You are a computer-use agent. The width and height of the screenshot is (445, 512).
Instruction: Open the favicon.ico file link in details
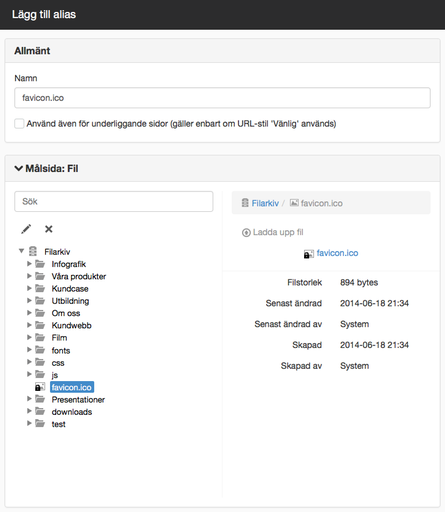point(337,253)
